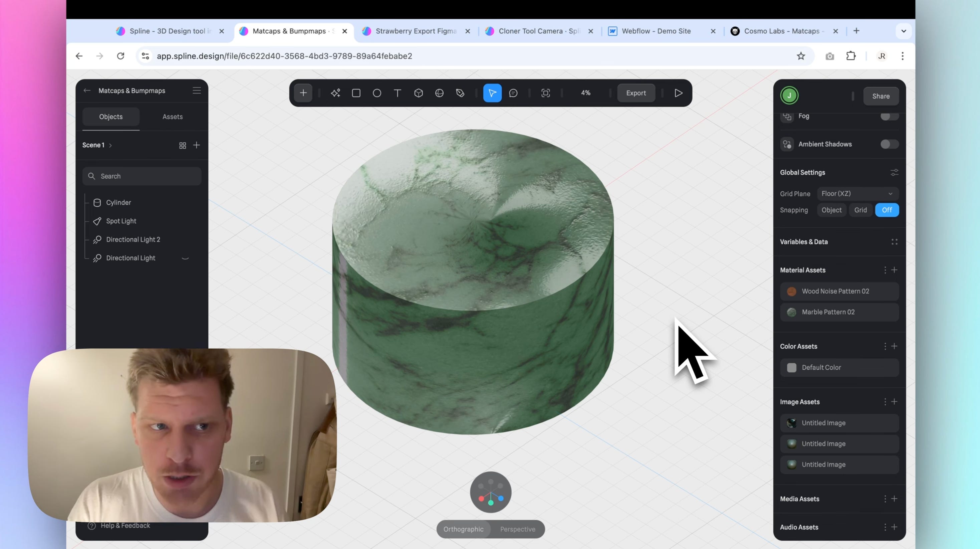Open the Grid Plane dropdown
Viewport: 980px width, 549px height.
click(857, 193)
